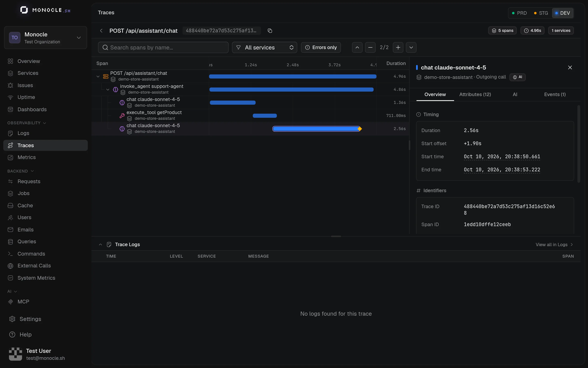
Task: Select the Overview tab in span details
Action: pos(435,94)
